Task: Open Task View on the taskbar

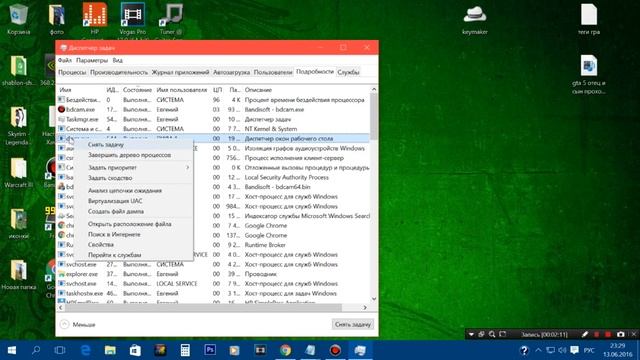Action: pos(60,350)
